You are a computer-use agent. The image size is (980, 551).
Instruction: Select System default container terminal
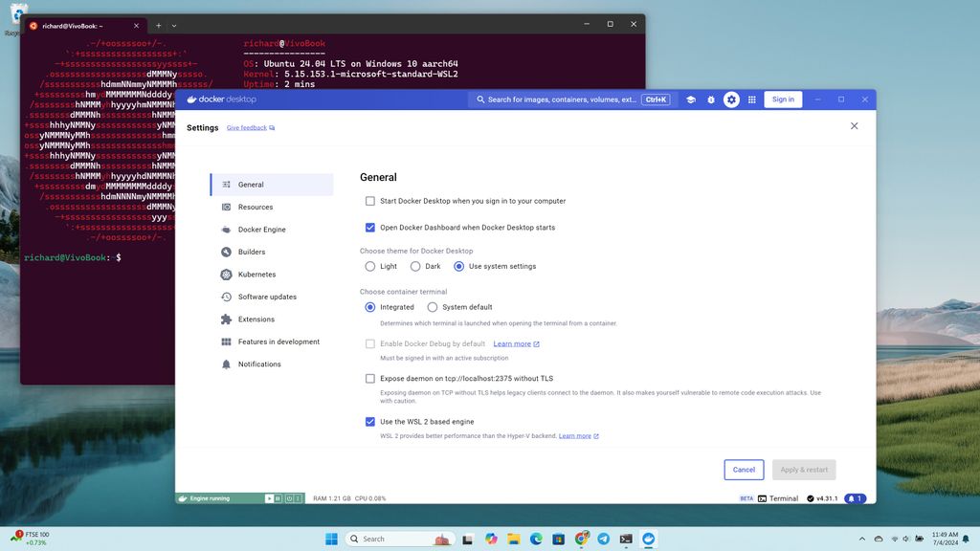tap(433, 307)
